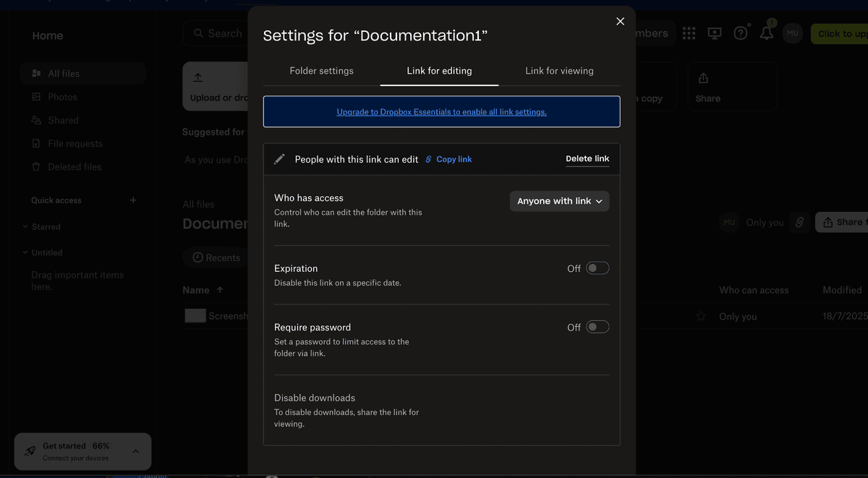The width and height of the screenshot is (868, 478).
Task: Click Delete link for editing link
Action: point(587,158)
